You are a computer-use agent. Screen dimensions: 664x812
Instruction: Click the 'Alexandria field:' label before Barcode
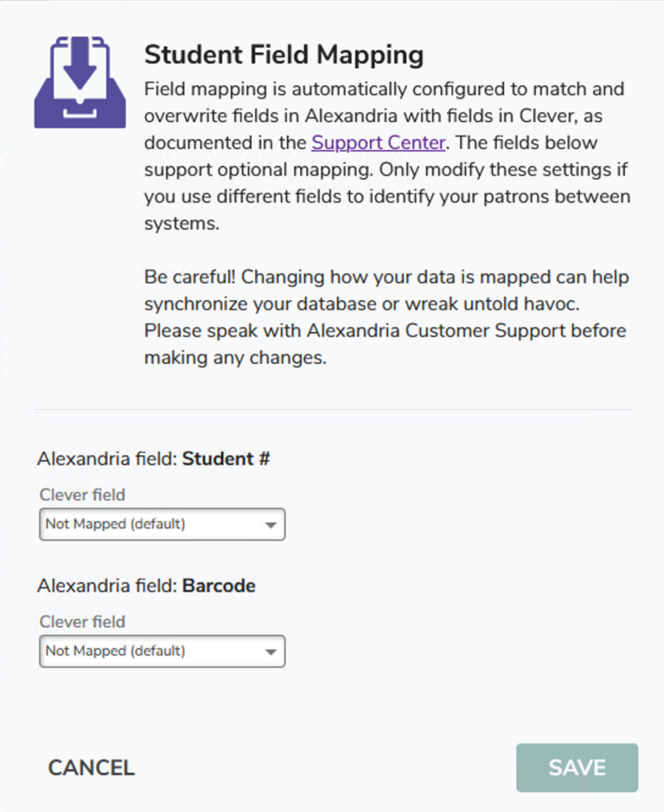pos(107,585)
